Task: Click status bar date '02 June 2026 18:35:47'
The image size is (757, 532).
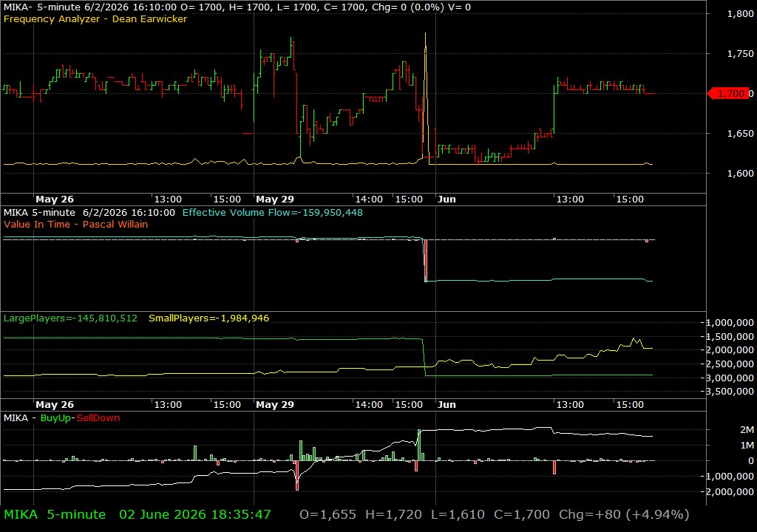Action: 195,514
